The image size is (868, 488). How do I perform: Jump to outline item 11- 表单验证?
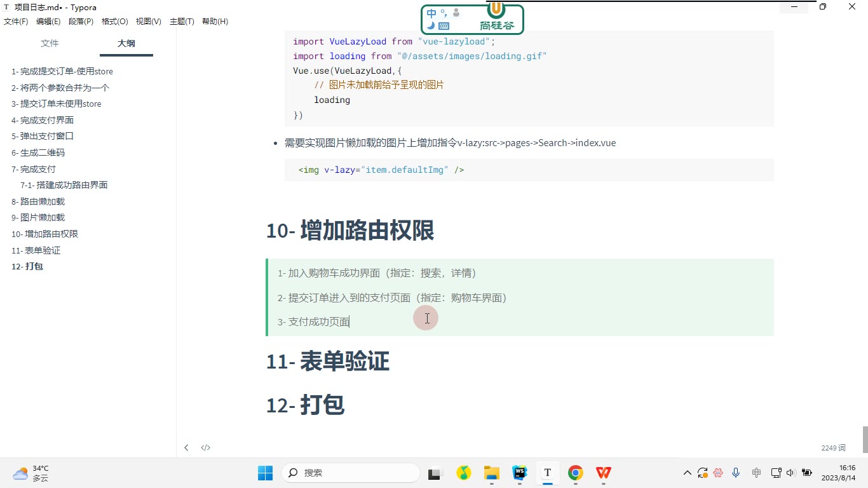click(36, 250)
